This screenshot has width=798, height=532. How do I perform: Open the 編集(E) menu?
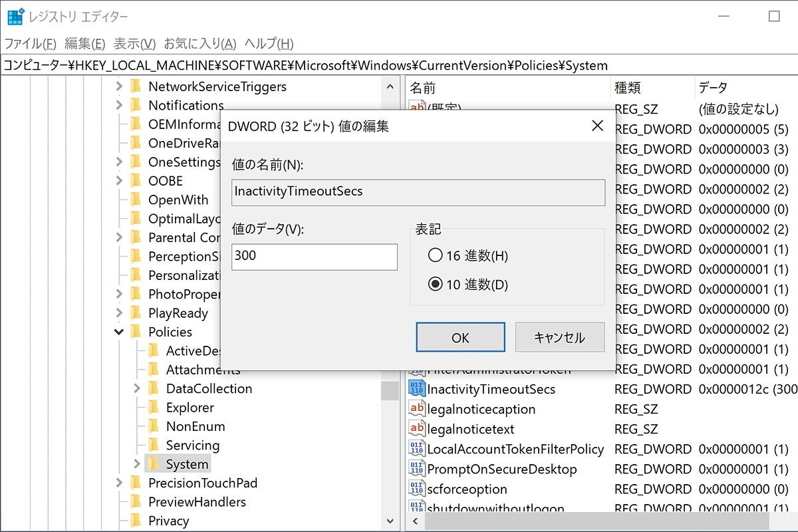84,44
